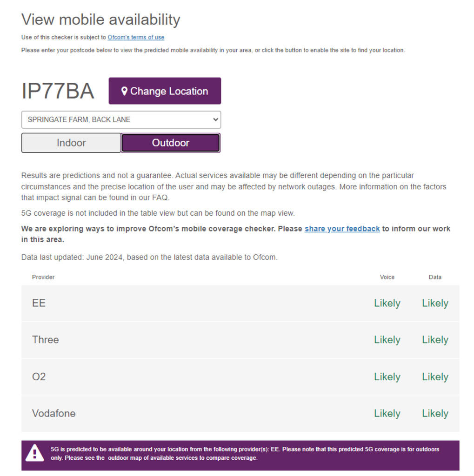
Task: Select the Three provider name
Action: coord(46,340)
